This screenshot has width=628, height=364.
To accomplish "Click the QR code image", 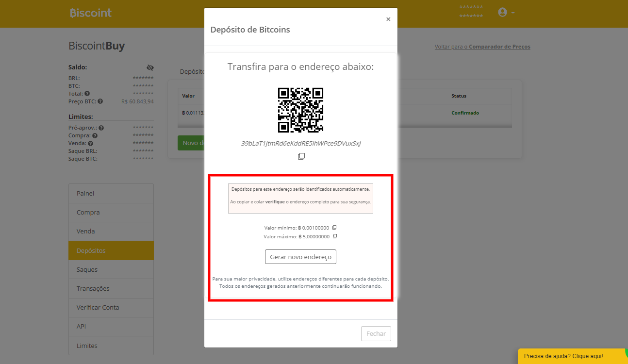I will click(x=300, y=110).
